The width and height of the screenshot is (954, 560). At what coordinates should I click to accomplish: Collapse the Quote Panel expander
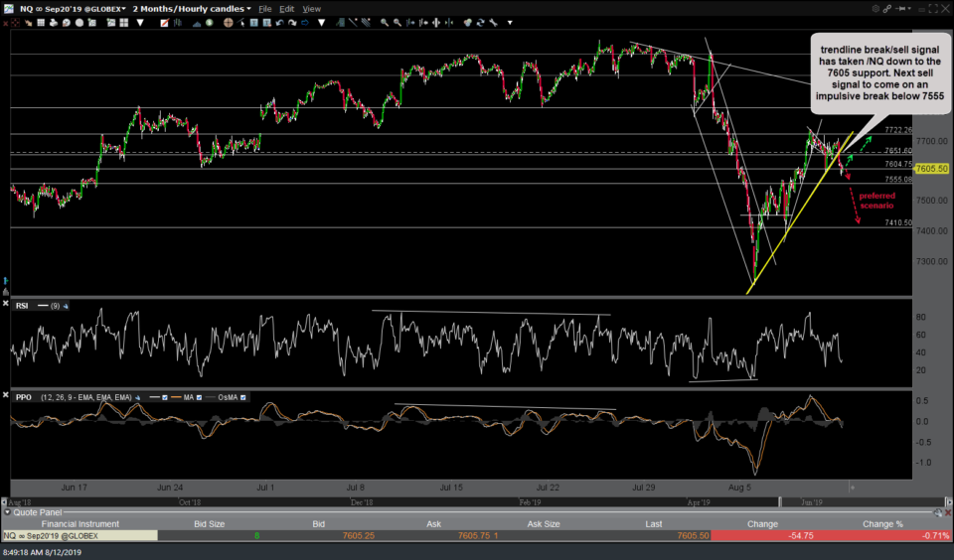(7, 512)
